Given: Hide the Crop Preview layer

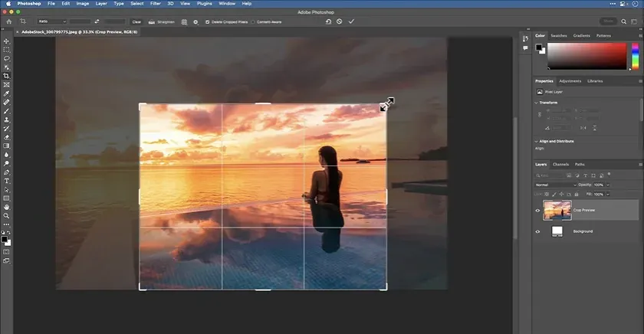Looking at the screenshot, I should click(x=537, y=210).
